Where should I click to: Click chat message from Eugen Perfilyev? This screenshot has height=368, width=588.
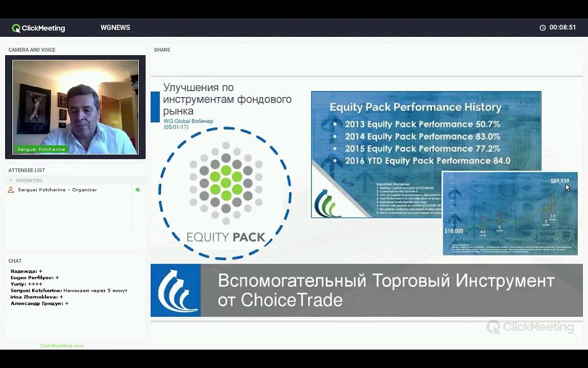[35, 278]
